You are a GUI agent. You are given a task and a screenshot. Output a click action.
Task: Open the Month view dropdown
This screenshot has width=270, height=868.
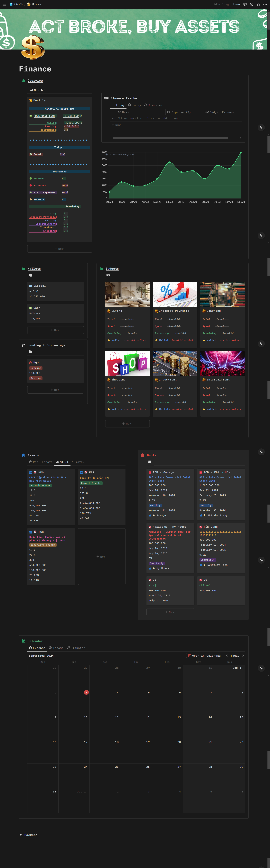(38, 90)
